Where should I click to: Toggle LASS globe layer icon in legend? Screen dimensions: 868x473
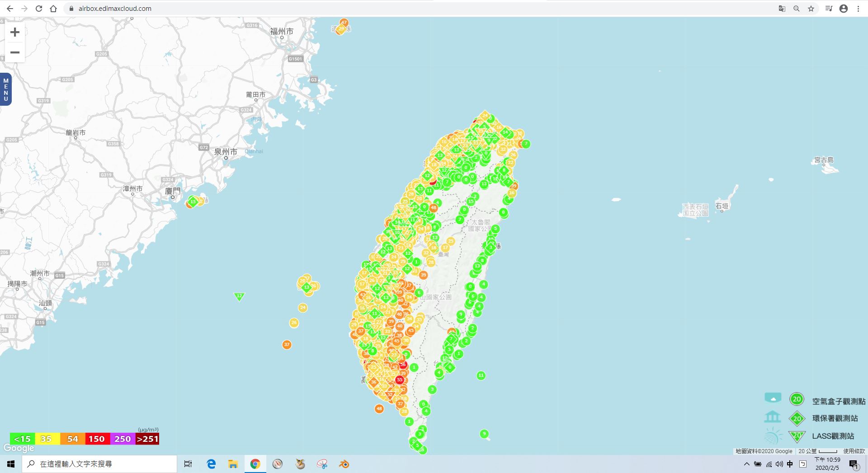773,436
